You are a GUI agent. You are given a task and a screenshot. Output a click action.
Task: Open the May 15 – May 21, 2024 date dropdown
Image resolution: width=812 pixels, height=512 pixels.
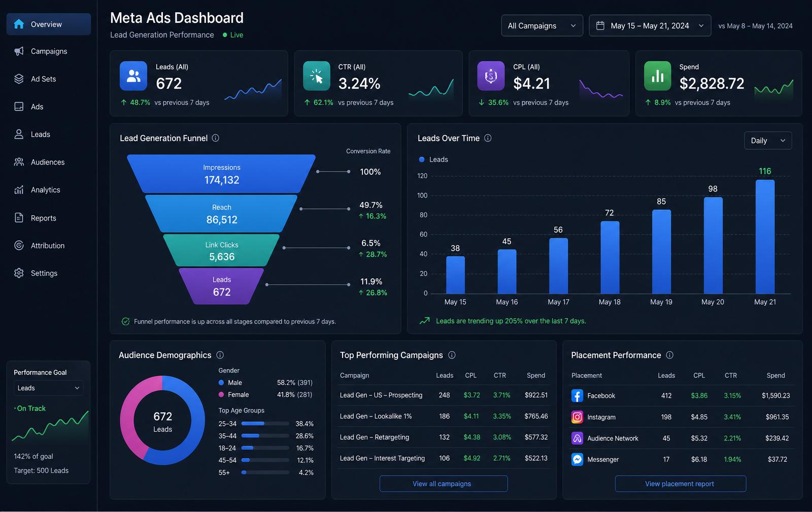pos(650,25)
